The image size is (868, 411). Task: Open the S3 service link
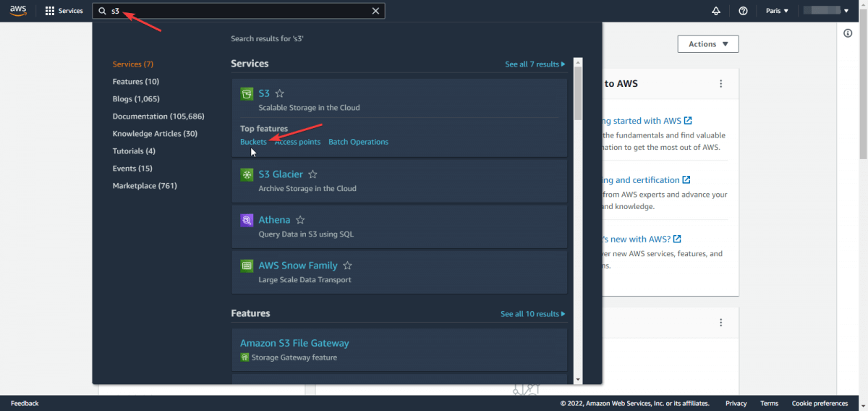coord(264,93)
